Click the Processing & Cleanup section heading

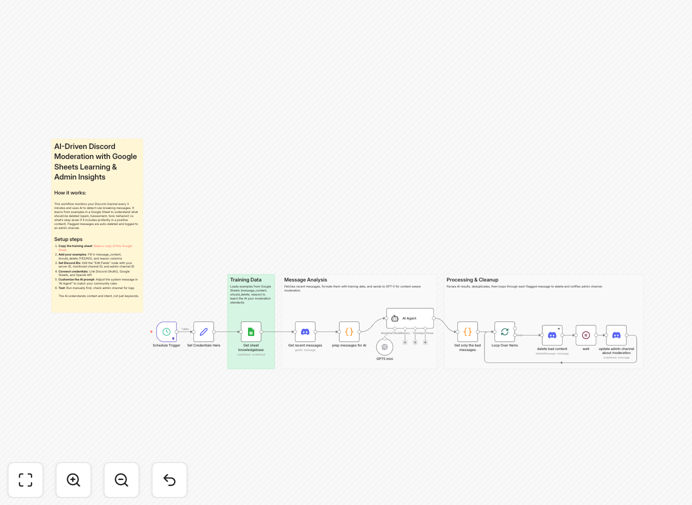pyautogui.click(x=472, y=279)
